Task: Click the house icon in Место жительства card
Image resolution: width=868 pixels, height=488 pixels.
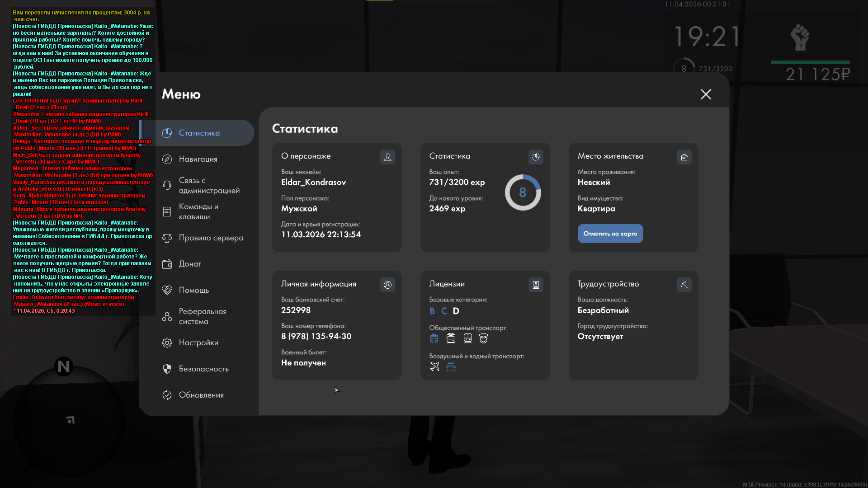Action: point(684,157)
